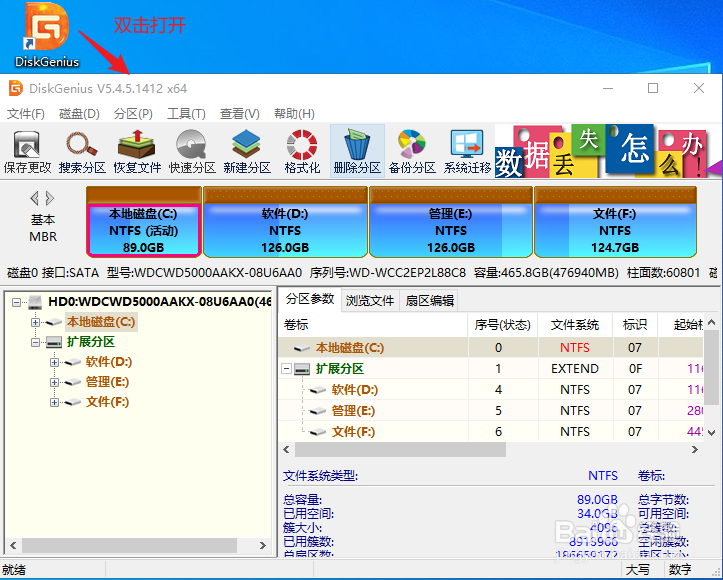
Task: Click the 数字 status bar indicator
Action: [x=680, y=570]
